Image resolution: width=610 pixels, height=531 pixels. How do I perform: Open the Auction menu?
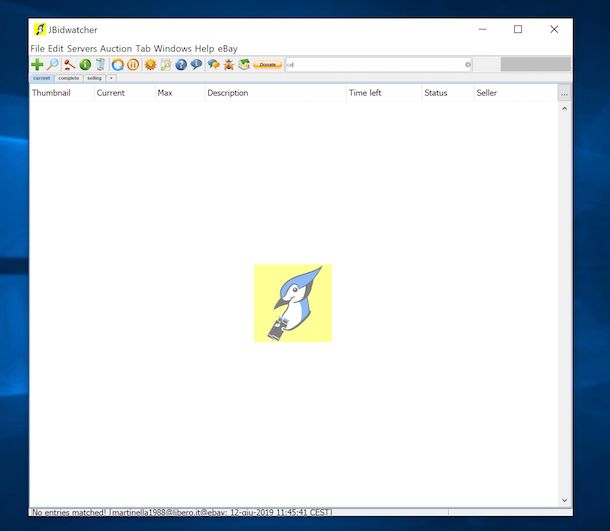click(116, 49)
